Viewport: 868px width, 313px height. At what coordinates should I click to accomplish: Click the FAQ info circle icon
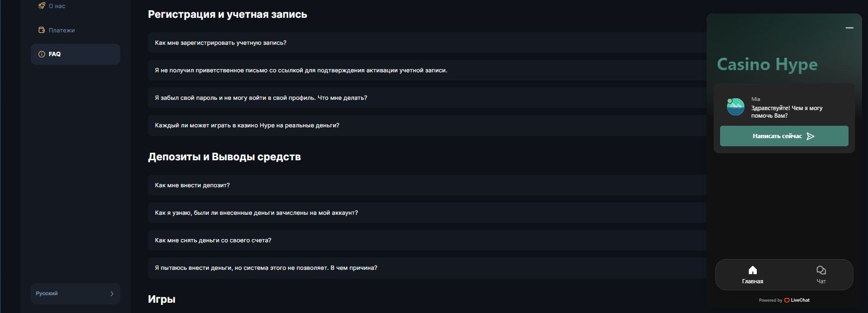tap(42, 54)
